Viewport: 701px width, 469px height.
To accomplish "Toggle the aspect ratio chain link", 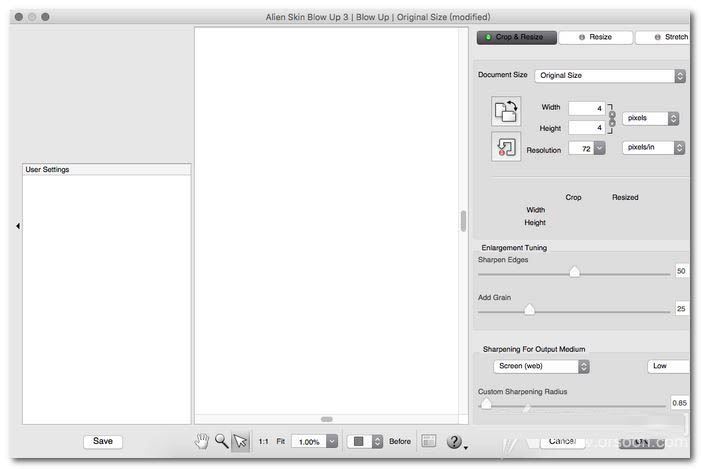I will pos(612,118).
